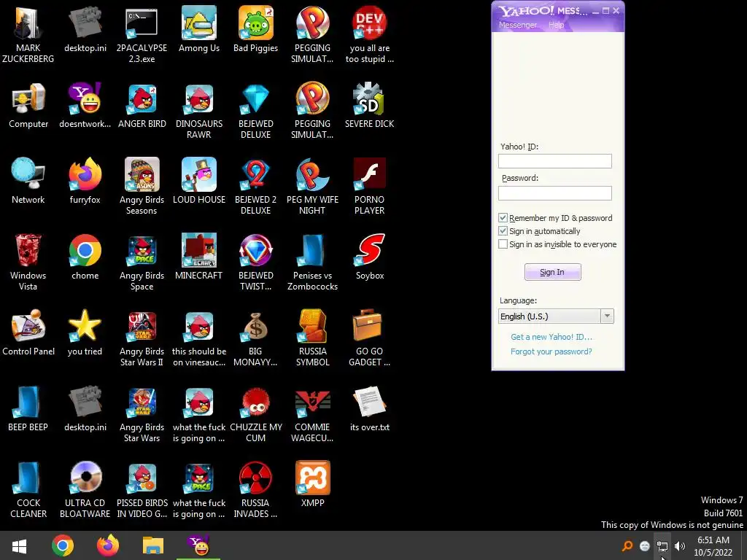
Task: Click the orange magnifier tray icon
Action: click(x=627, y=546)
